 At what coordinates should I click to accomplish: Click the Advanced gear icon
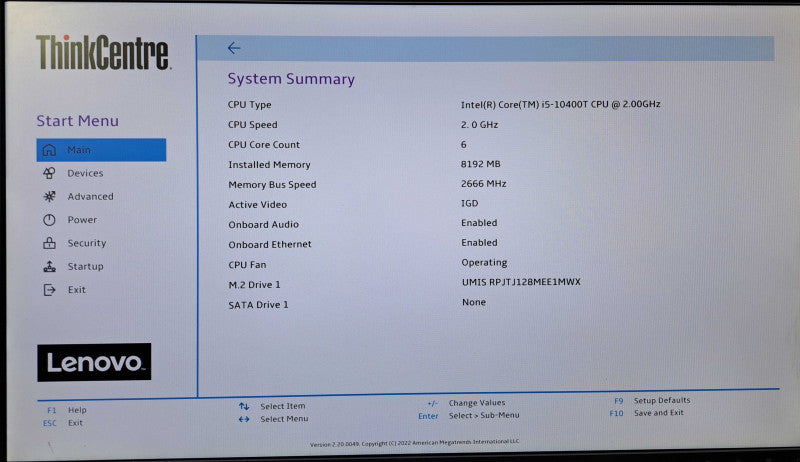(49, 196)
